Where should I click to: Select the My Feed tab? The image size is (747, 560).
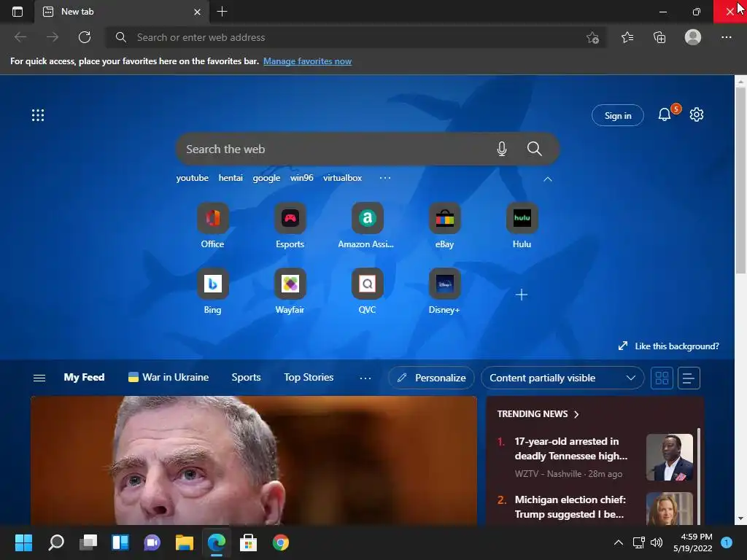pyautogui.click(x=84, y=377)
